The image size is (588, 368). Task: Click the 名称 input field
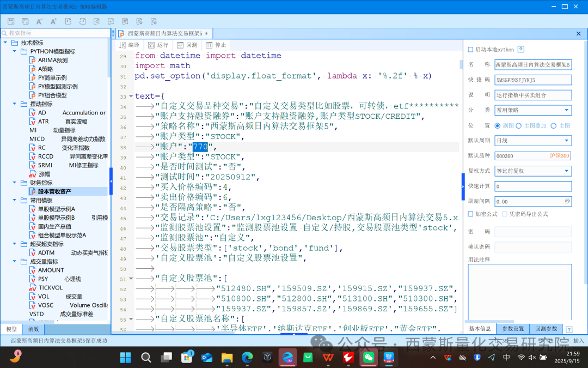[x=533, y=64]
